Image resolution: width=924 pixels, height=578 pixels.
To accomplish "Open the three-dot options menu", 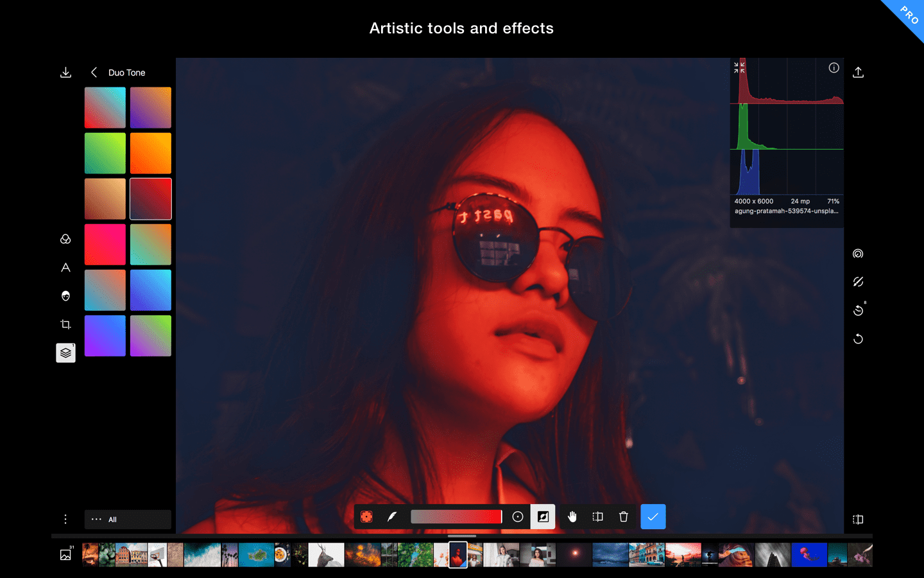I will tap(65, 519).
